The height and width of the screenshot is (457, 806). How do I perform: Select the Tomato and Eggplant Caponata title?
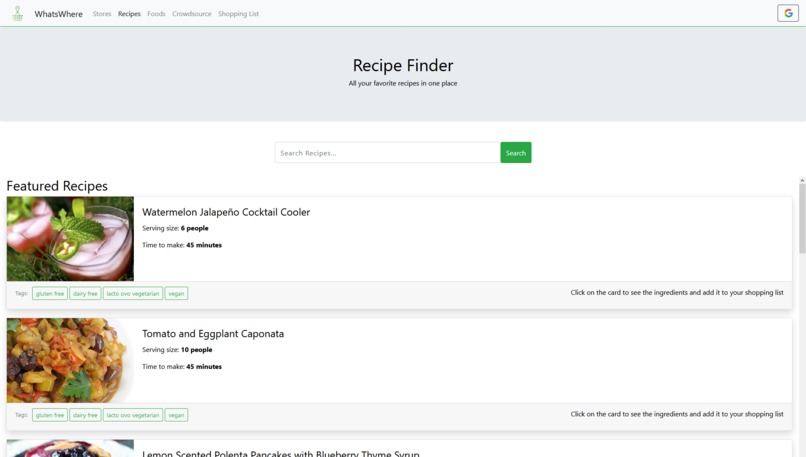pyautogui.click(x=213, y=334)
